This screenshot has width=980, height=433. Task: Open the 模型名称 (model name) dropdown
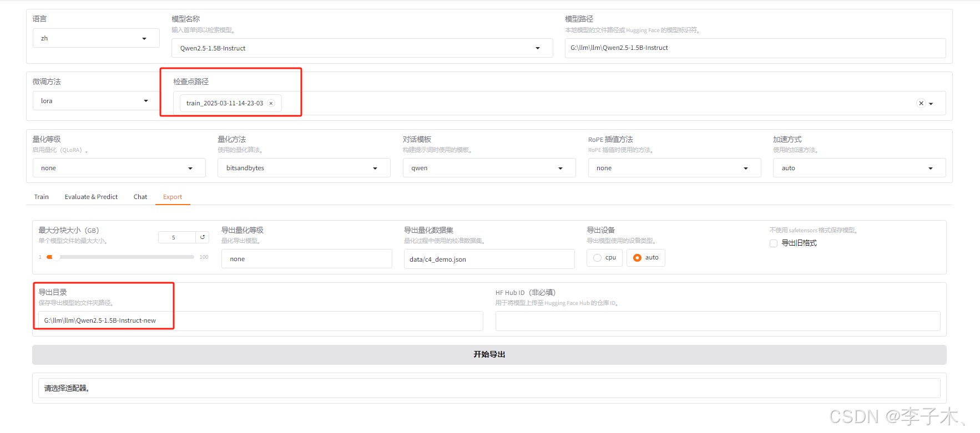pos(362,48)
